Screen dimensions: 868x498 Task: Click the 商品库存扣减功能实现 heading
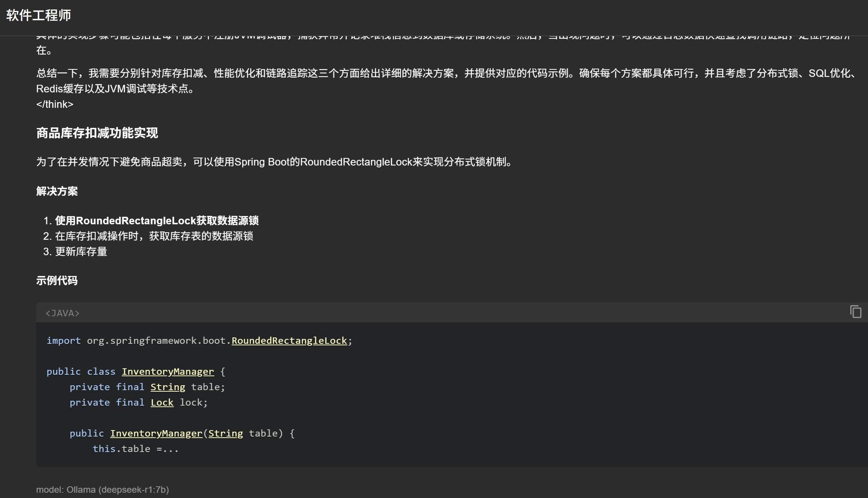tap(97, 133)
